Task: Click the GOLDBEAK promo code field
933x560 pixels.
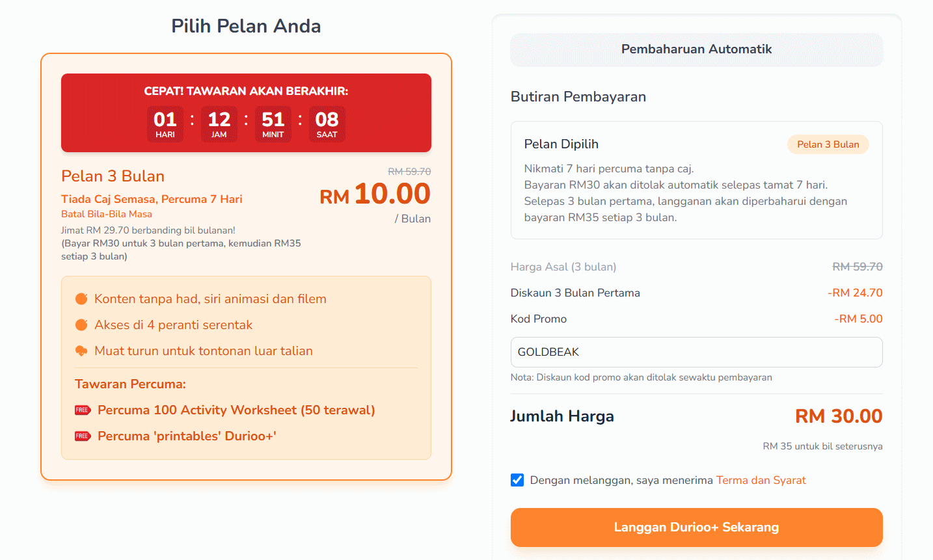Action: click(696, 352)
